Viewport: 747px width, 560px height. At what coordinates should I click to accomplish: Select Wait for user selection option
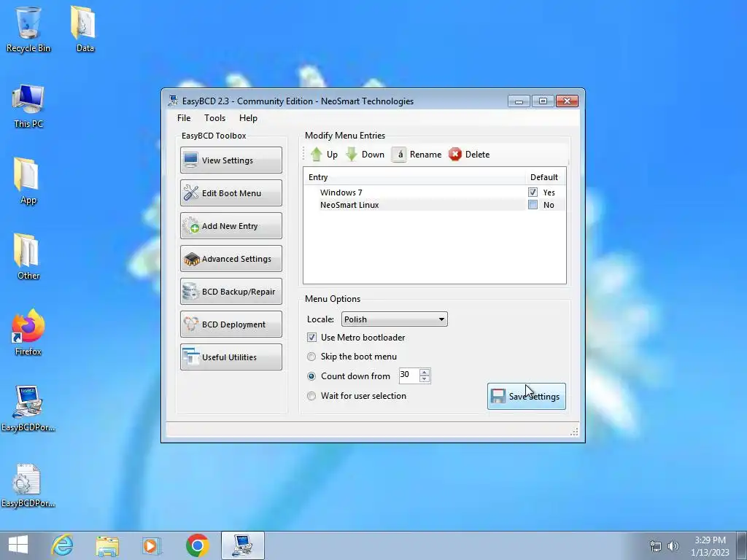(311, 396)
